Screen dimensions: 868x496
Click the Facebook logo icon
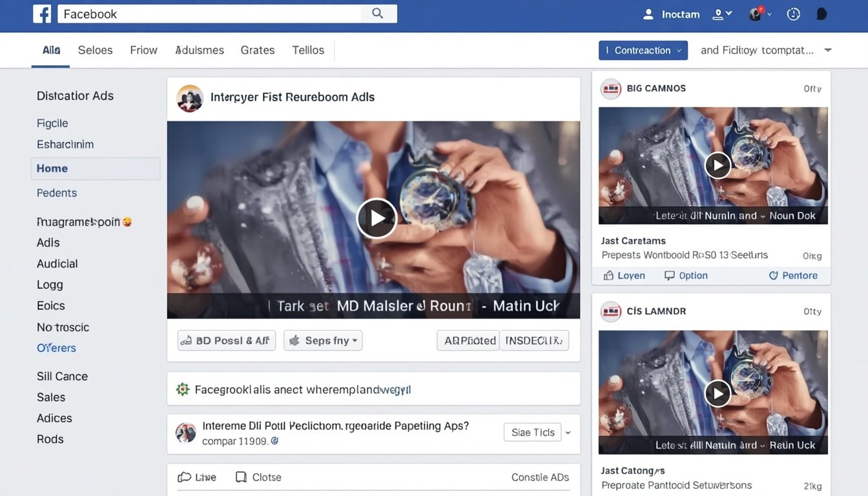coord(42,14)
